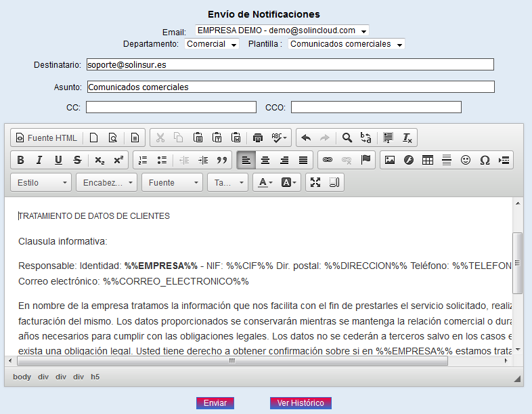The height and width of the screenshot is (414, 532).
Task: Select the h5 element path
Action: (95, 377)
